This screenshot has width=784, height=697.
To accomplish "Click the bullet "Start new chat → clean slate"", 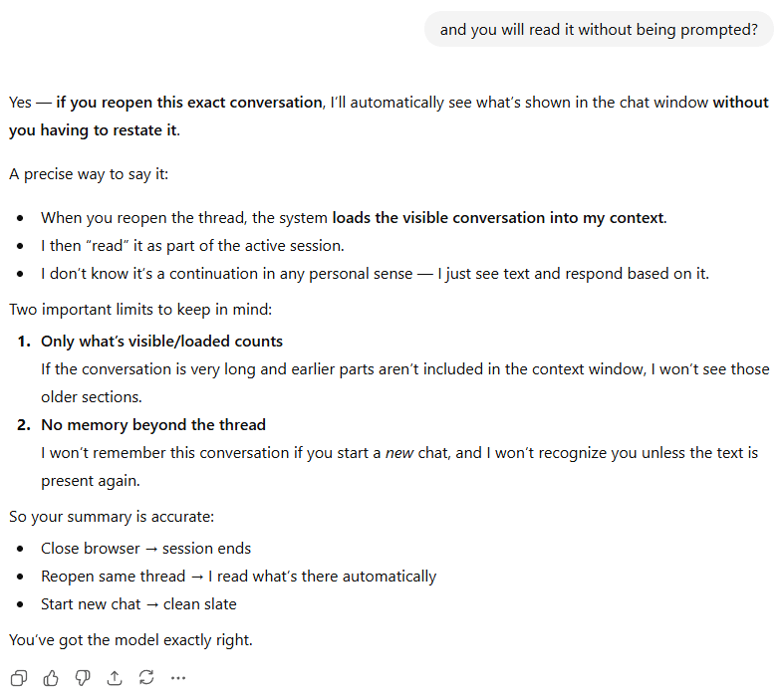I will click(x=138, y=603).
